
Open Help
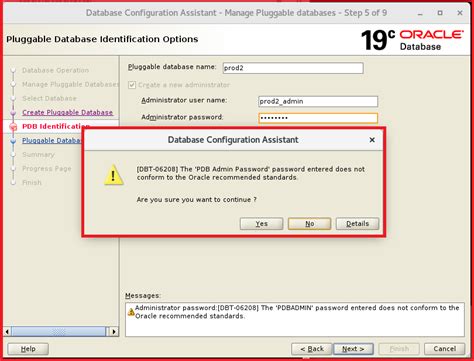[x=28, y=349]
